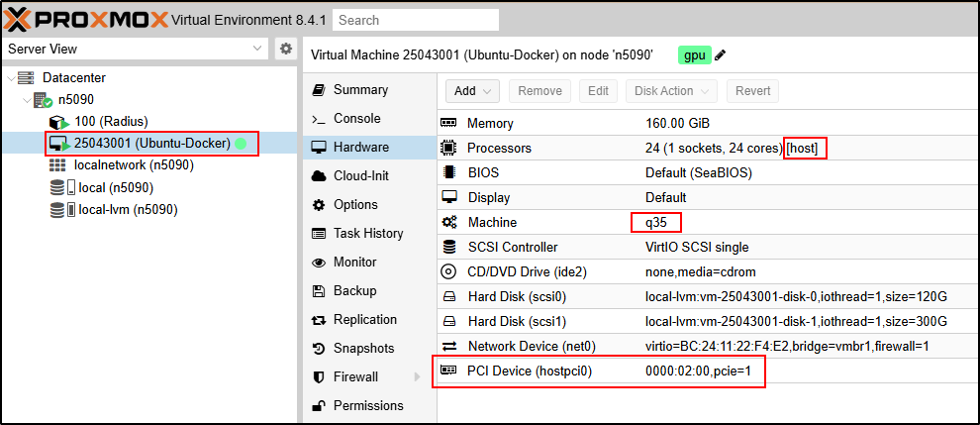Image resolution: width=980 pixels, height=425 pixels.
Task: Select 100 (Radius) in the tree
Action: (x=111, y=122)
